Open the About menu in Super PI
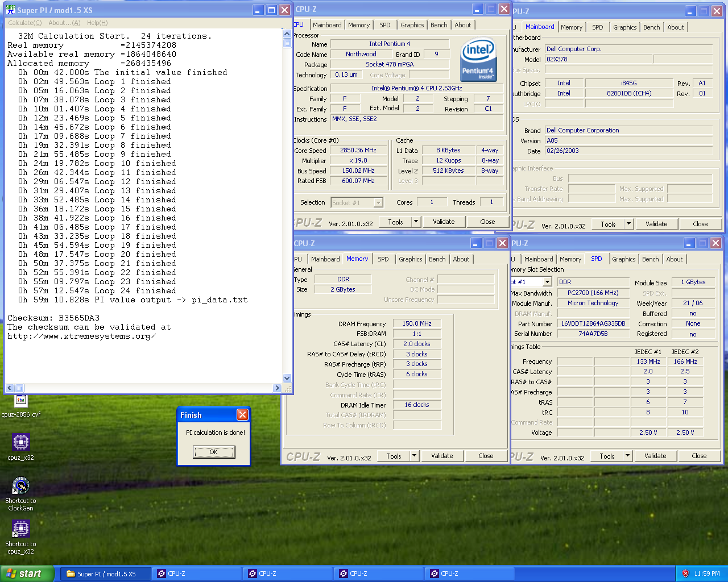The image size is (728, 582). [x=64, y=23]
